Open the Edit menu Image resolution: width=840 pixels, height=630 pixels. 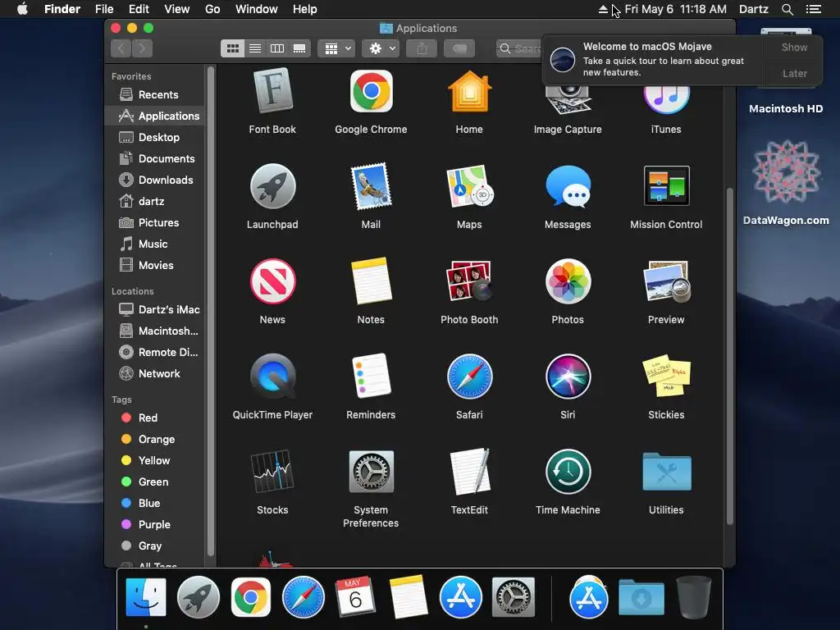139,9
